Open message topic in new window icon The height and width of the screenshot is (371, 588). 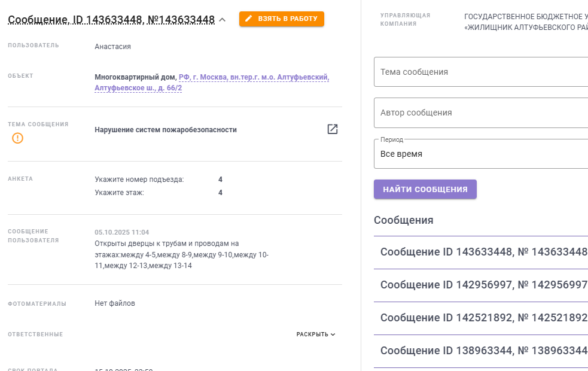pyautogui.click(x=333, y=129)
